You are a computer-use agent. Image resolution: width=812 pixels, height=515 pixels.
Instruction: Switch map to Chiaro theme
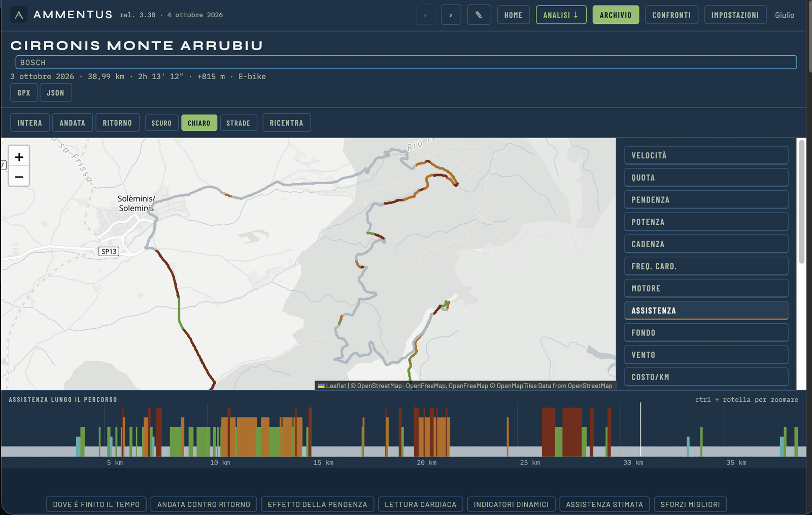[199, 123]
